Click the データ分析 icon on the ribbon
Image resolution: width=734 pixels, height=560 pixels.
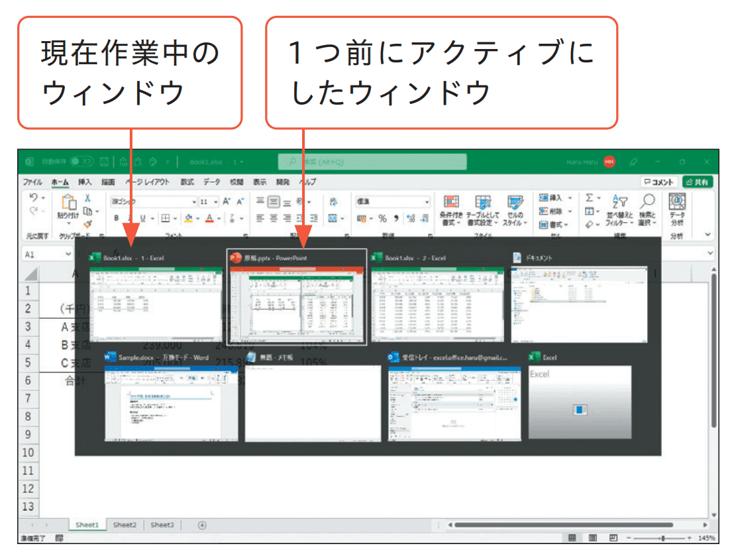676,202
